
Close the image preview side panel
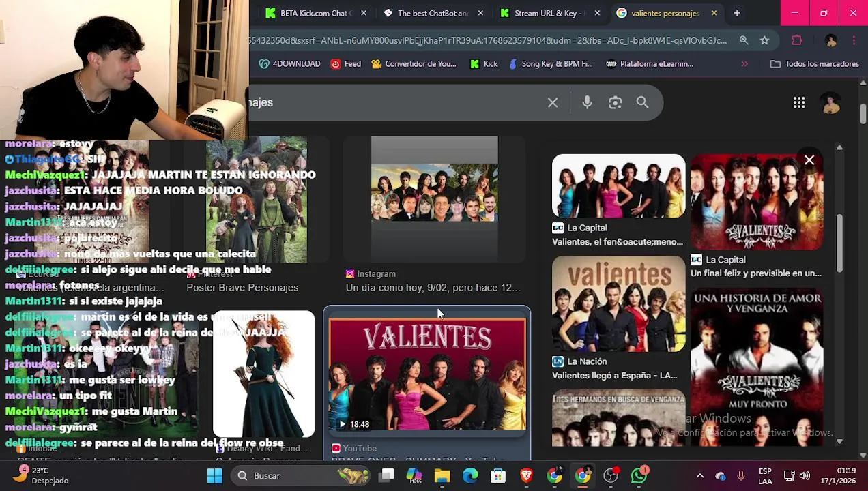pos(809,160)
